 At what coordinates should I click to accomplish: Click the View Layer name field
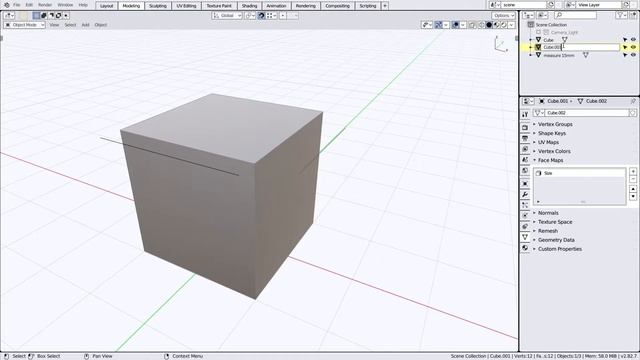[599, 5]
